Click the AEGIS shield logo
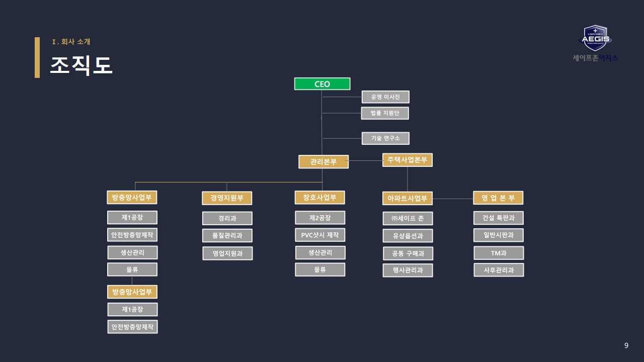Screen dimensions: 644x362 [596, 38]
